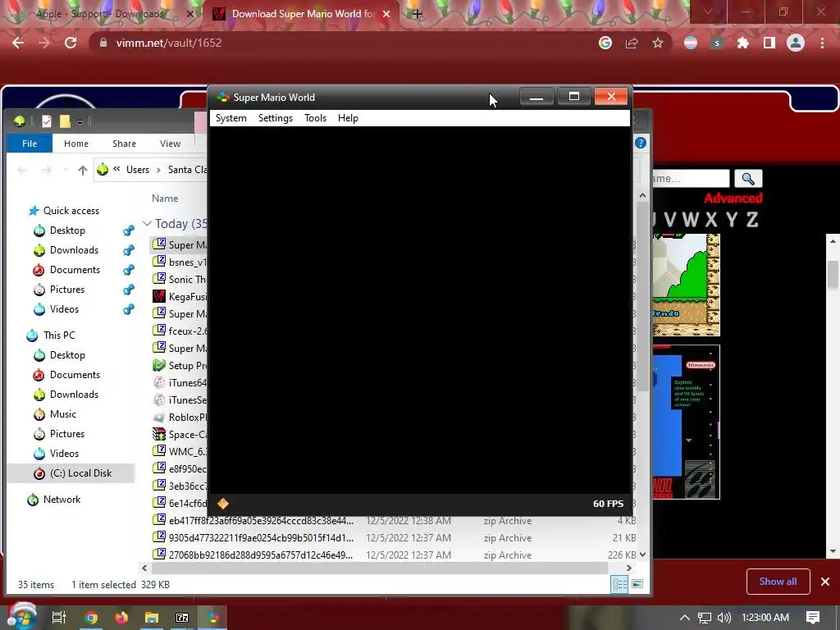
Task: Click the Name column header
Action: 165,199
